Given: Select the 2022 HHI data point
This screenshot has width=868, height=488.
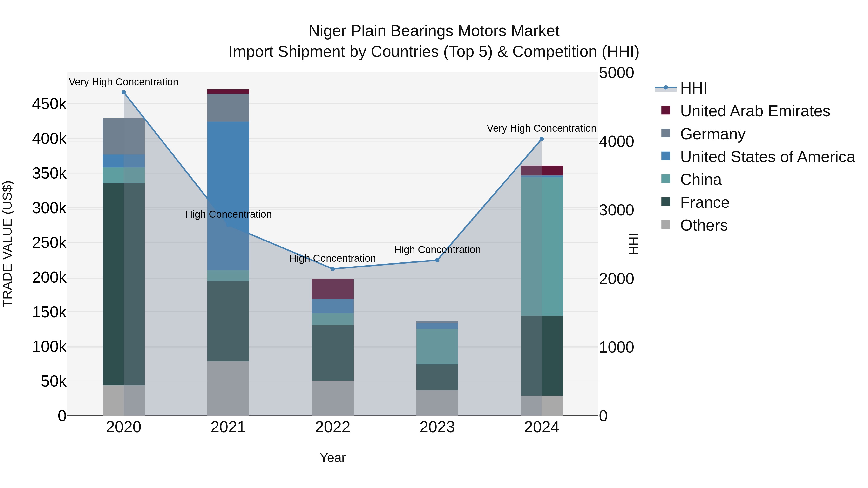Looking at the screenshot, I should pos(332,269).
